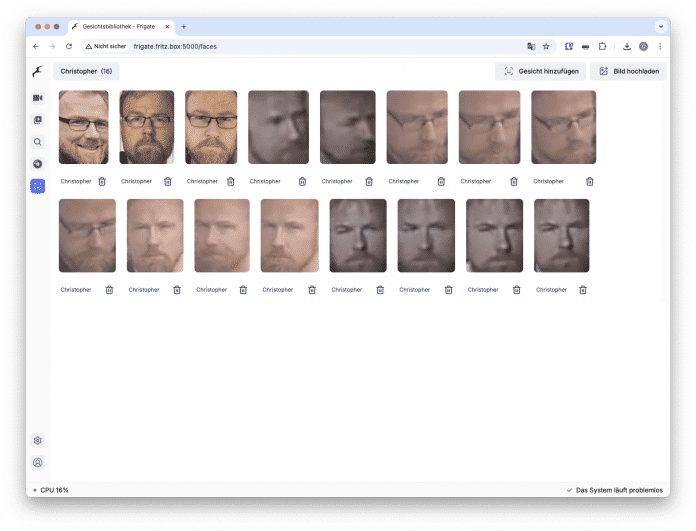
Task: Select the first smiling face thumbnail
Action: (x=83, y=127)
